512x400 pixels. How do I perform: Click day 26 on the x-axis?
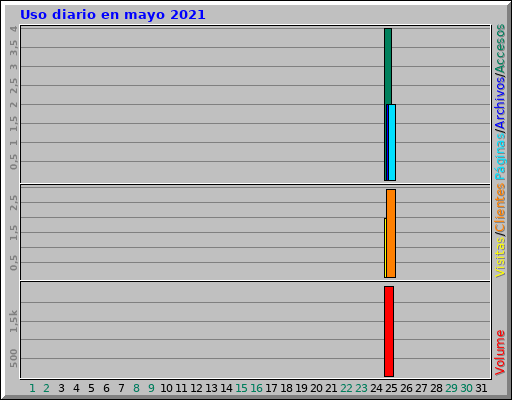click(x=406, y=388)
